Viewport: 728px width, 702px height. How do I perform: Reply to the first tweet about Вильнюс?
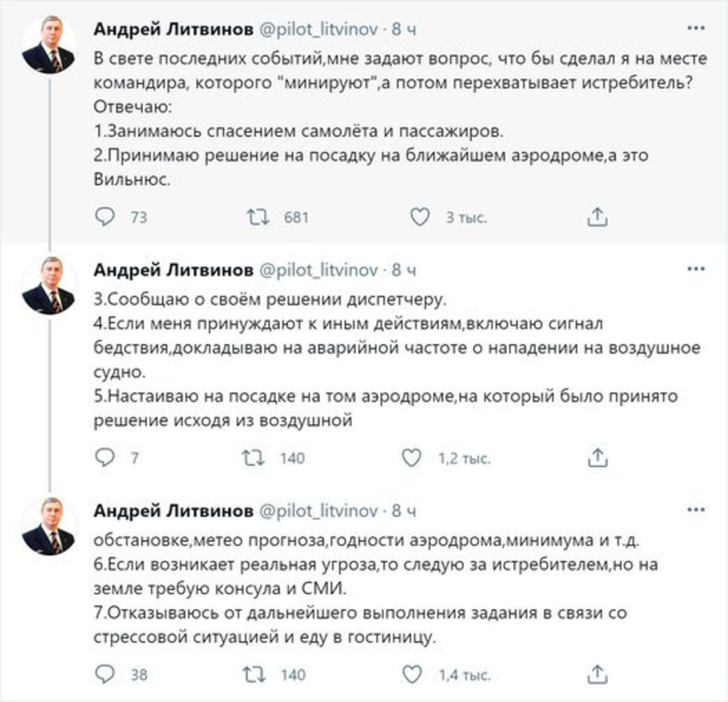point(105,217)
